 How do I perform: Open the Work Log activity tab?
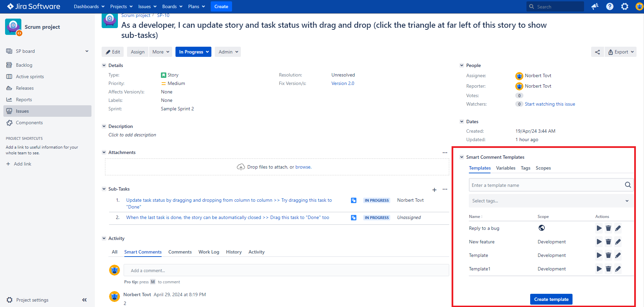tap(209, 252)
